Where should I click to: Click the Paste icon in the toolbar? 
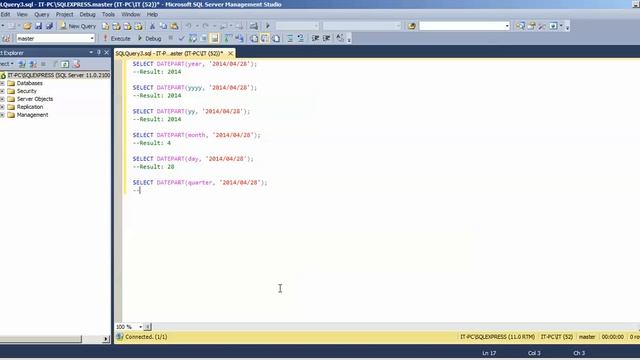pyautogui.click(x=174, y=26)
